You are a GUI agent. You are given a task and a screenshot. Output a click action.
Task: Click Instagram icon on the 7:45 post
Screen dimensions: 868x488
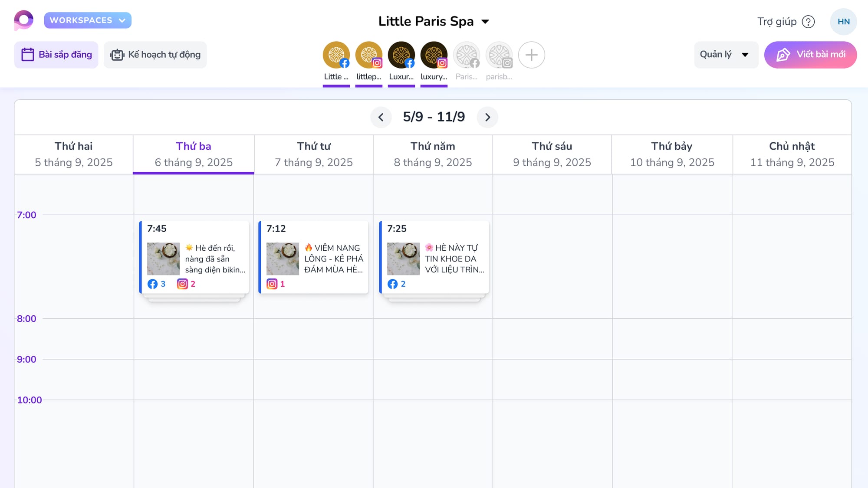[182, 284]
